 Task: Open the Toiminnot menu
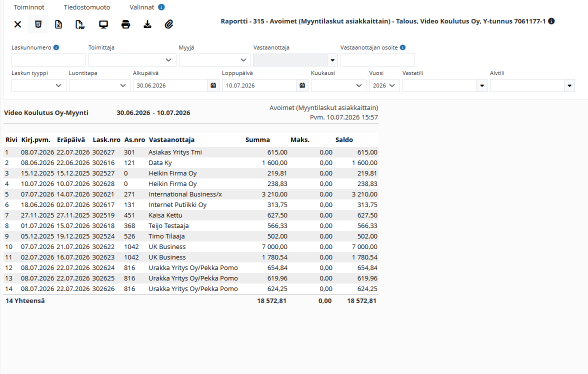tap(29, 7)
